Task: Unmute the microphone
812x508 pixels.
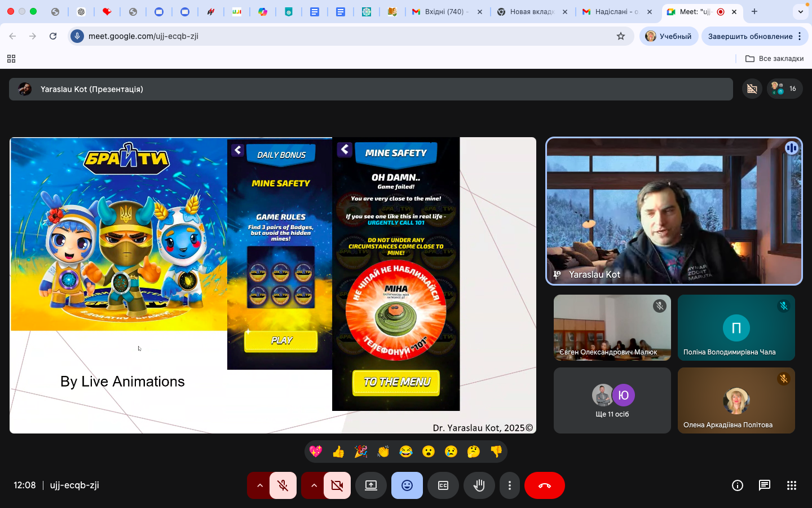Action: [x=283, y=485]
